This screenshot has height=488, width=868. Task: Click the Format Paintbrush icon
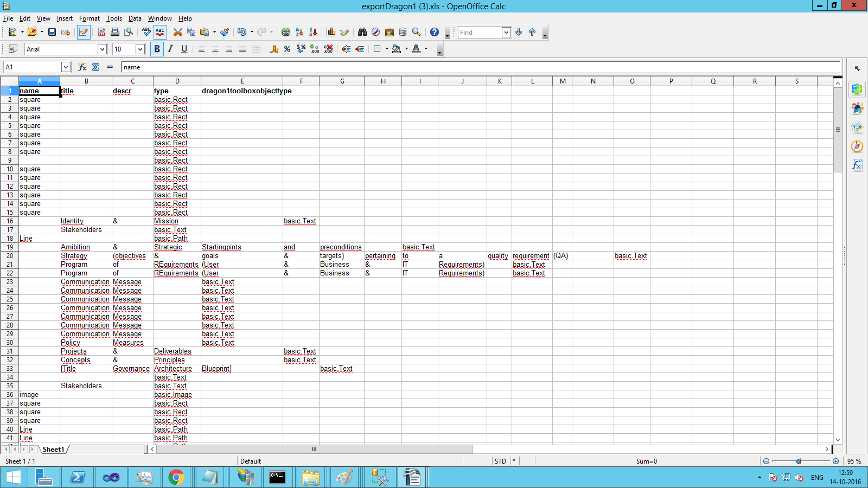click(x=225, y=33)
